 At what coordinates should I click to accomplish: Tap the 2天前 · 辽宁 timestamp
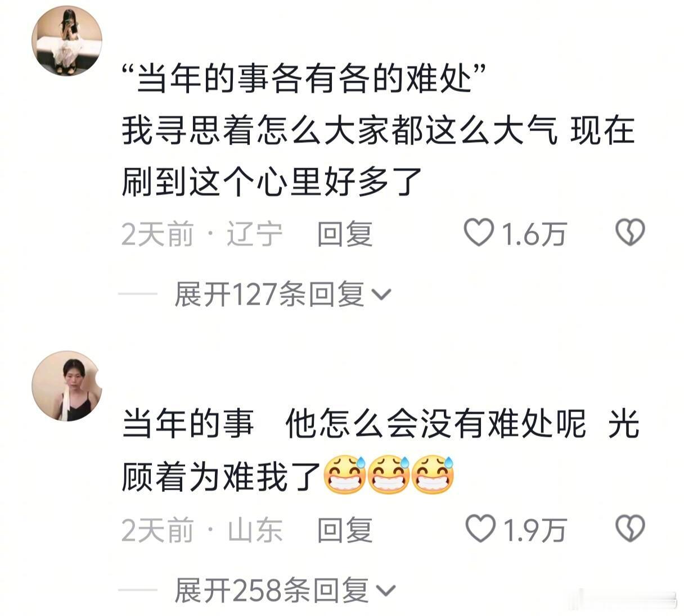tap(202, 234)
